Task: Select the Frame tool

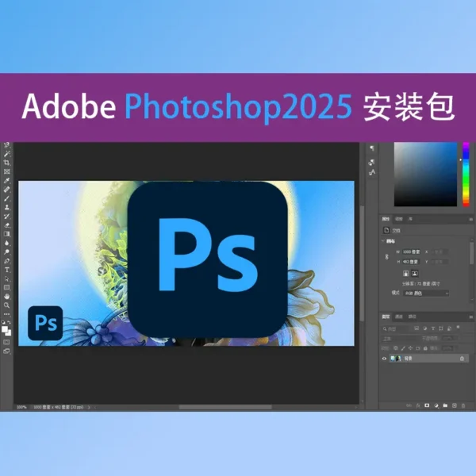Action: tap(6, 171)
